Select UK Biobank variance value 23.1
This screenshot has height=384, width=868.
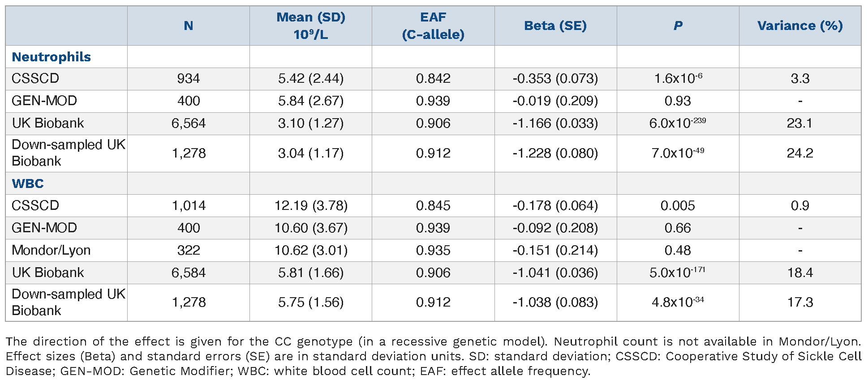(800, 124)
